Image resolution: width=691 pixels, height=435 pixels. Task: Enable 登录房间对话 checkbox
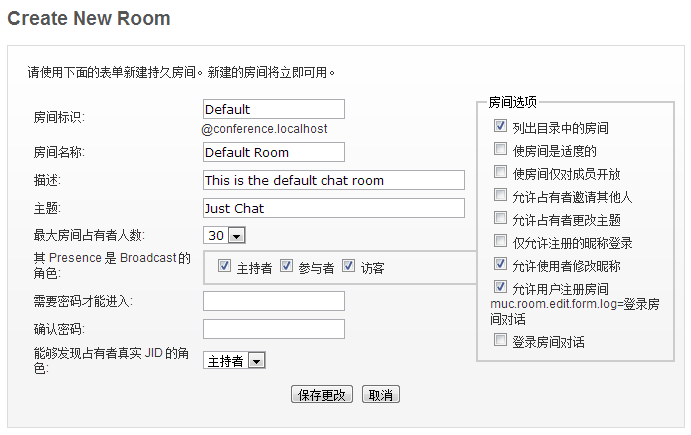(500, 340)
